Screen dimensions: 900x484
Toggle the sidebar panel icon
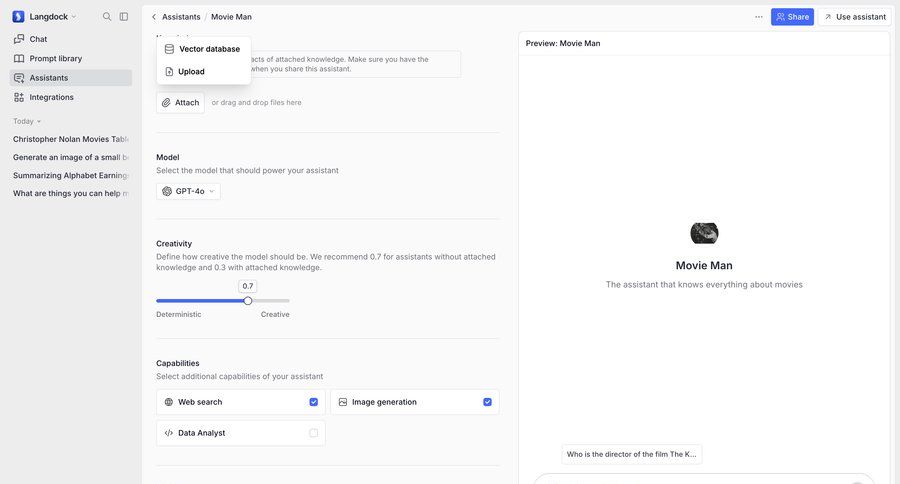124,17
